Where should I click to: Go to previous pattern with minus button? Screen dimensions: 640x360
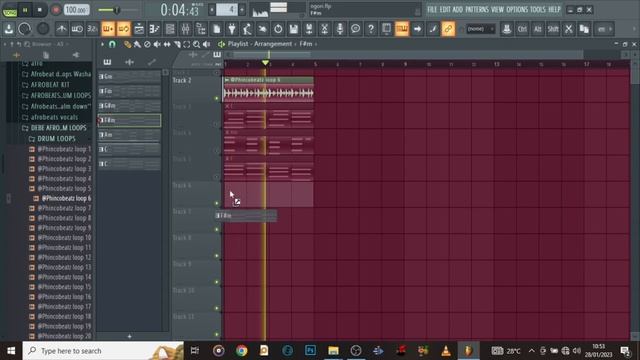(x=212, y=9)
